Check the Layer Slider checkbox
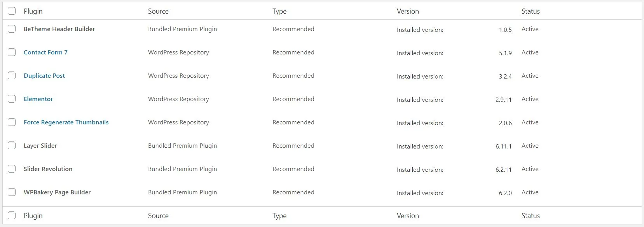Viewport: 644px width, 227px height. 12,145
